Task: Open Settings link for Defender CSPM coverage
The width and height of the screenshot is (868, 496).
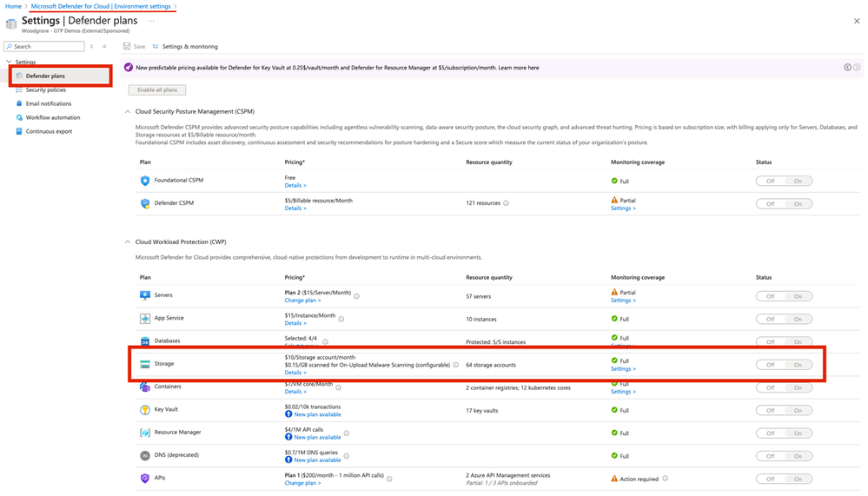Action: tap(623, 208)
